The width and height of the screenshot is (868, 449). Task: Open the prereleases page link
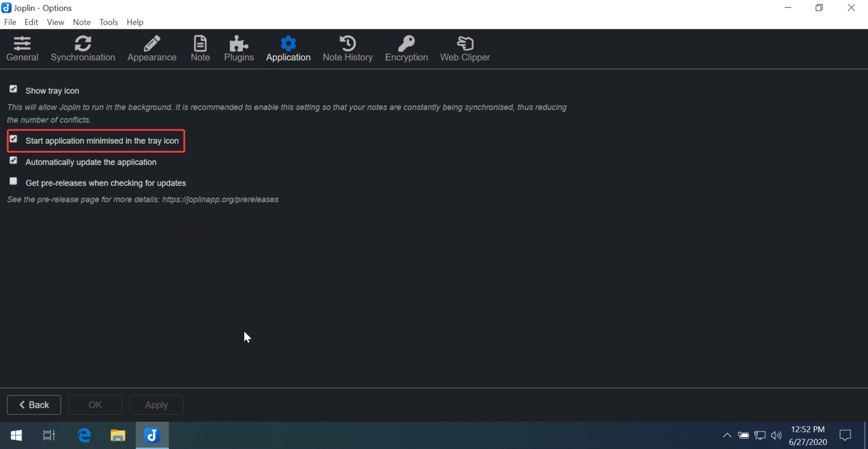click(x=220, y=199)
